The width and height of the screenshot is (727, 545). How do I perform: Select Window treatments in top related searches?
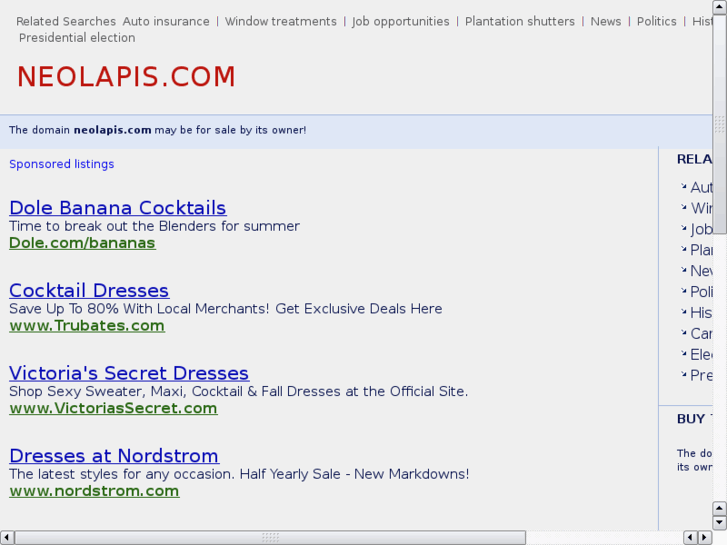[281, 21]
